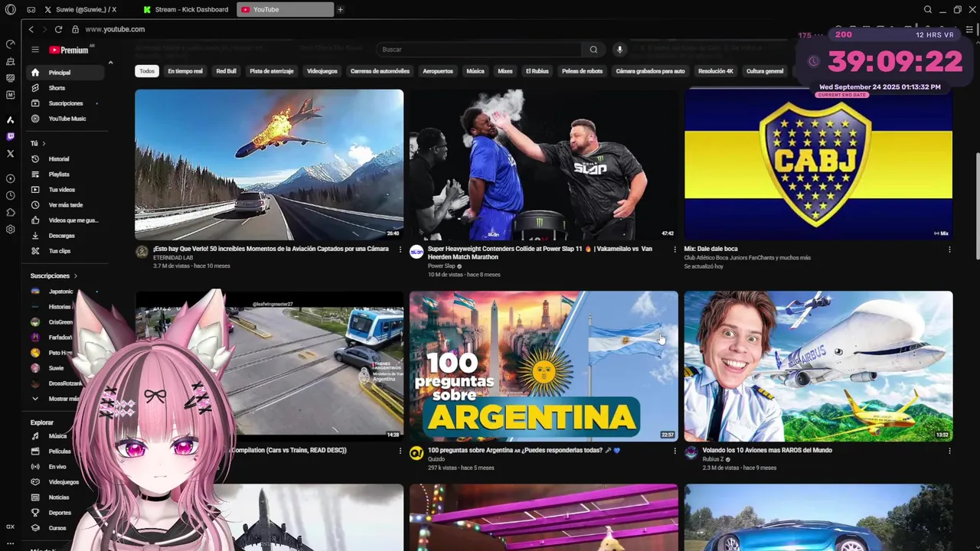This screenshot has height=551, width=980.
Task: Open Descargas in the sidebar
Action: pyautogui.click(x=67, y=236)
